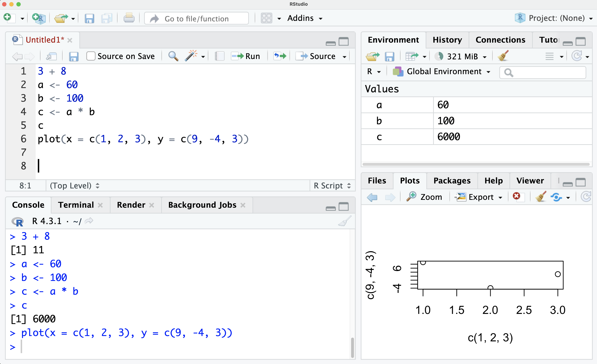Create a new R project icon
The width and height of the screenshot is (597, 364).
(39, 18)
